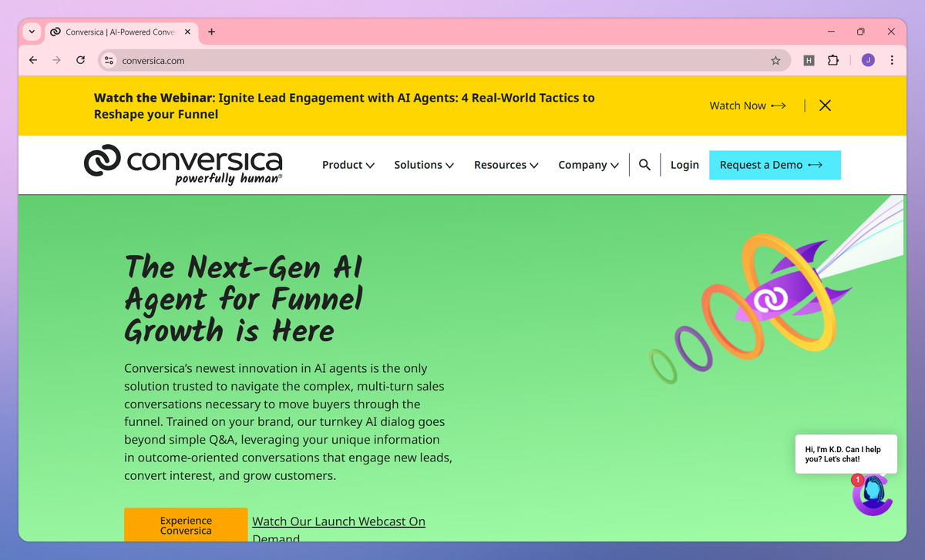925x560 pixels.
Task: Click the address bar showing conversica.com
Action: [443, 60]
